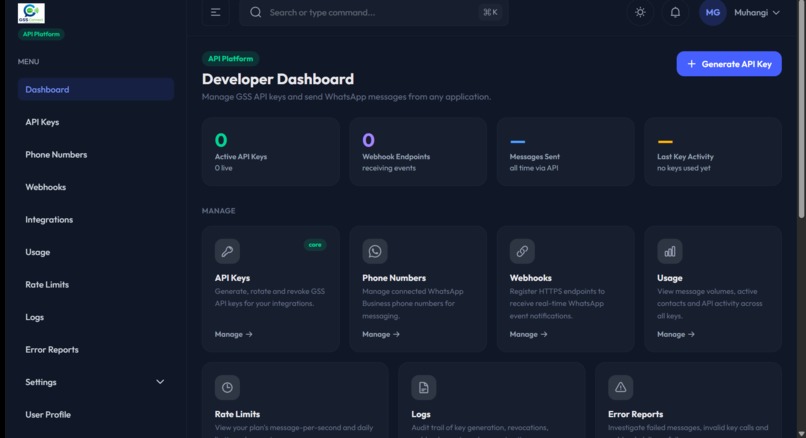Viewport: 806px width, 438px height.
Task: Click the plus icon in Generate API Key
Action: coord(691,64)
